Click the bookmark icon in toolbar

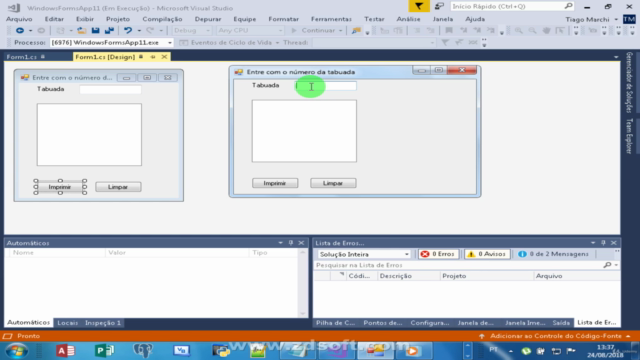pos(449,31)
